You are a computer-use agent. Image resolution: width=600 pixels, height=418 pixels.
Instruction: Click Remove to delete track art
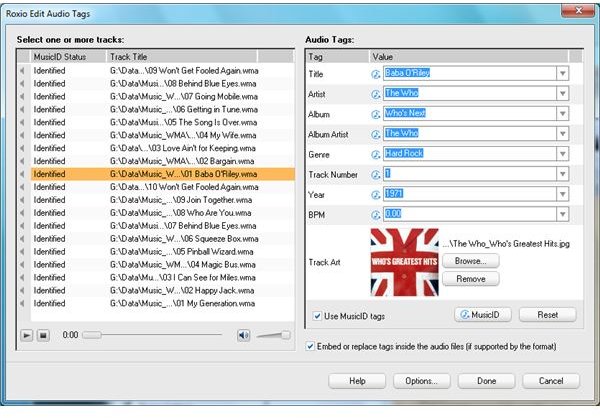pos(471,279)
